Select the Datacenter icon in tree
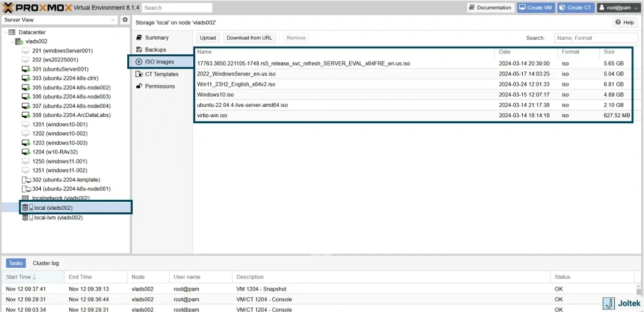 point(12,32)
